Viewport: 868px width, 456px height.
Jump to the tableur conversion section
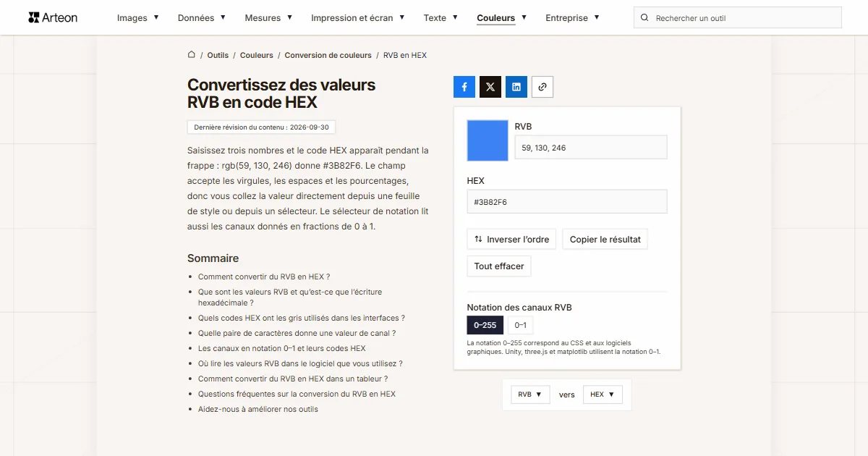[x=293, y=379]
